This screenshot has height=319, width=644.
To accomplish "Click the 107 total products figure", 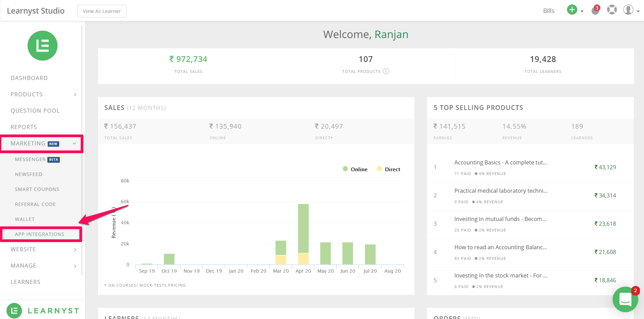I will tap(366, 59).
